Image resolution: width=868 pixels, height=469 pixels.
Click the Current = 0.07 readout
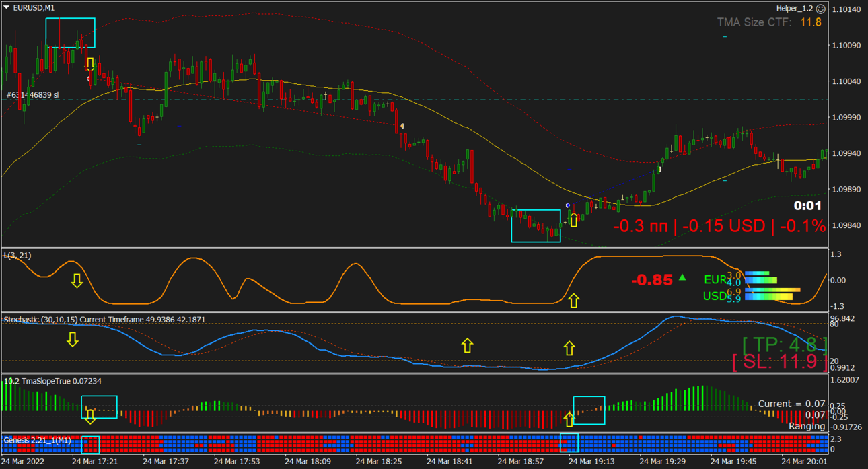(x=791, y=404)
